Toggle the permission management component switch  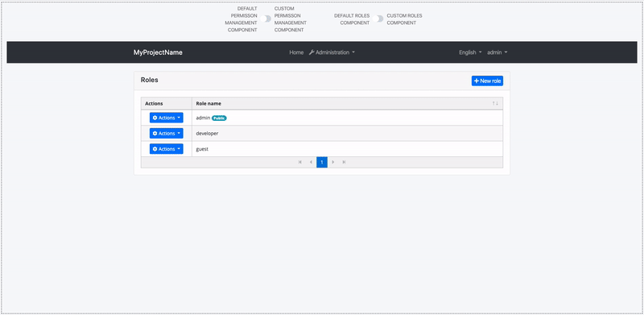coord(266,19)
